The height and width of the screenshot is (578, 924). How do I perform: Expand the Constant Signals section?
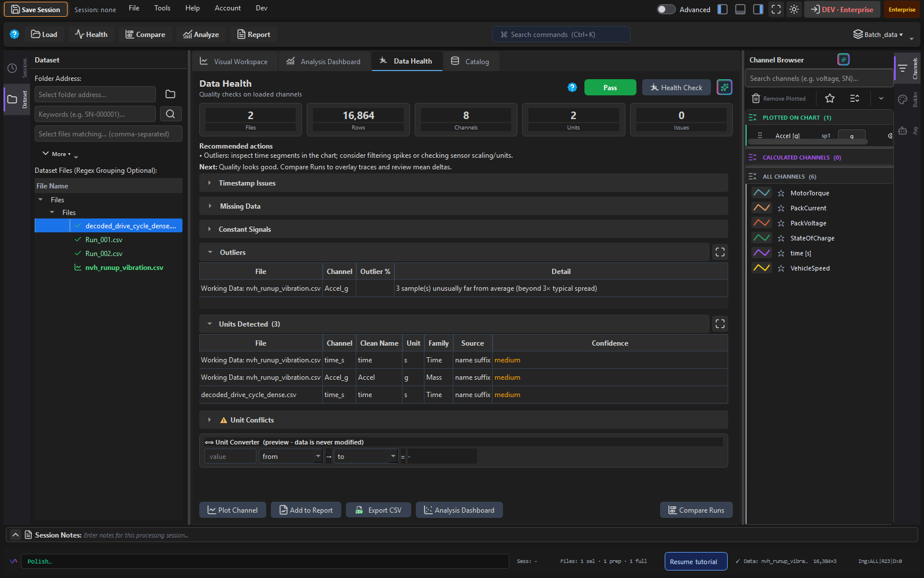click(463, 229)
